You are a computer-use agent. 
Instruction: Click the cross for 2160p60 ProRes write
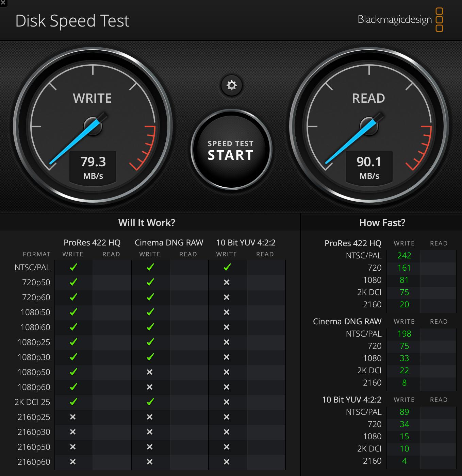click(x=72, y=462)
